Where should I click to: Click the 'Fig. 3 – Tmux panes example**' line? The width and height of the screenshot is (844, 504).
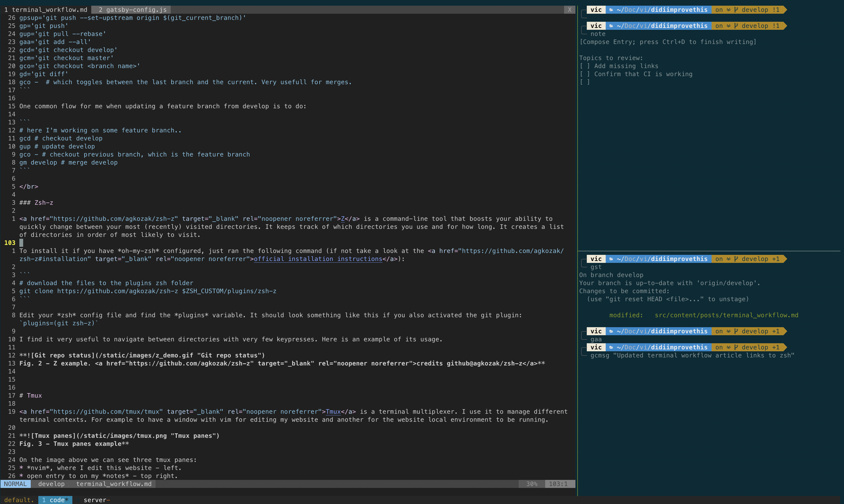(74, 444)
